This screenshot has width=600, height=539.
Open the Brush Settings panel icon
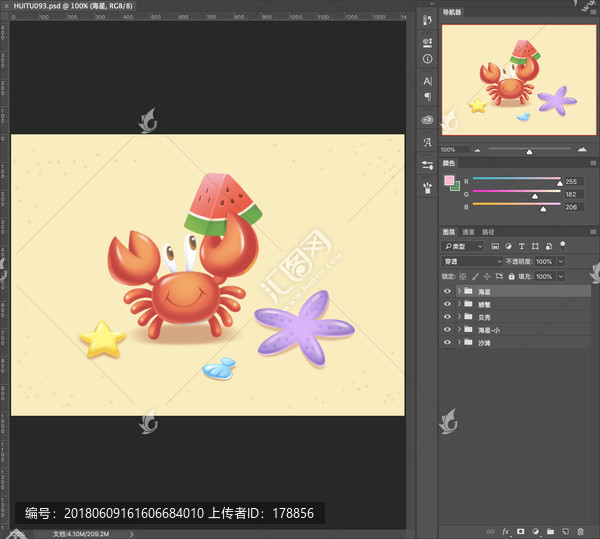pos(427,165)
